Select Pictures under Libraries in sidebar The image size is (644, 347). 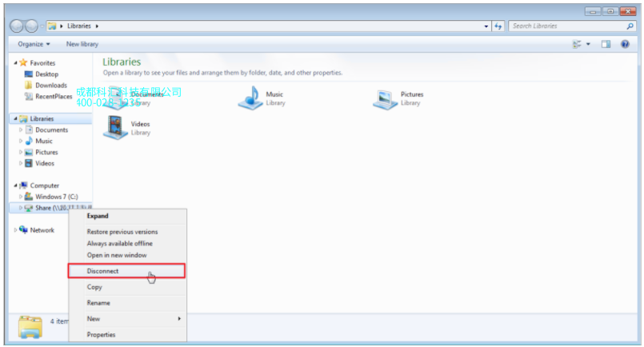pos(46,152)
